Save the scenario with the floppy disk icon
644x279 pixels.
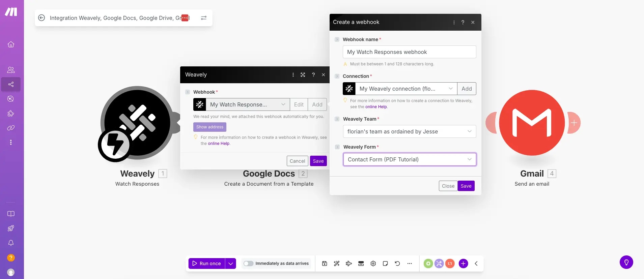pyautogui.click(x=325, y=263)
